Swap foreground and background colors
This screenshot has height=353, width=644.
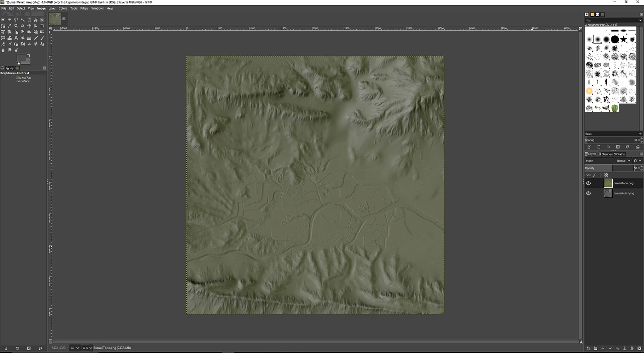click(29, 55)
